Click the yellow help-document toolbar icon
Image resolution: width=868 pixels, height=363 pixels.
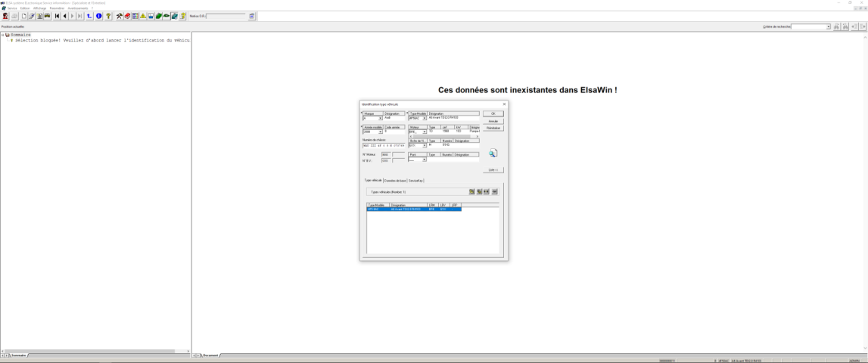click(182, 16)
